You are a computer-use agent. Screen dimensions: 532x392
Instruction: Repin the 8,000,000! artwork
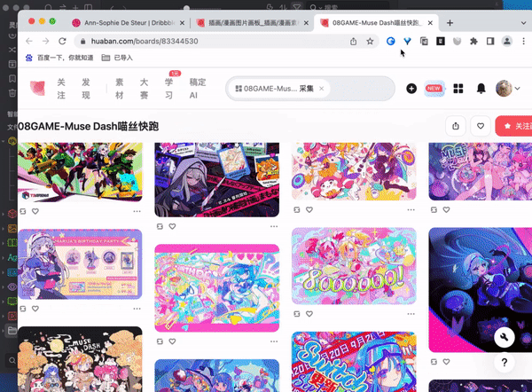pyautogui.click(x=297, y=314)
